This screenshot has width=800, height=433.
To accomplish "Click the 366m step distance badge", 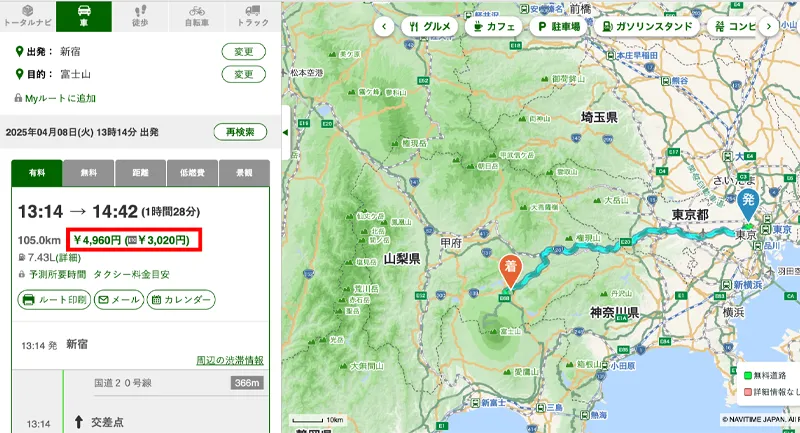I will pos(247,383).
